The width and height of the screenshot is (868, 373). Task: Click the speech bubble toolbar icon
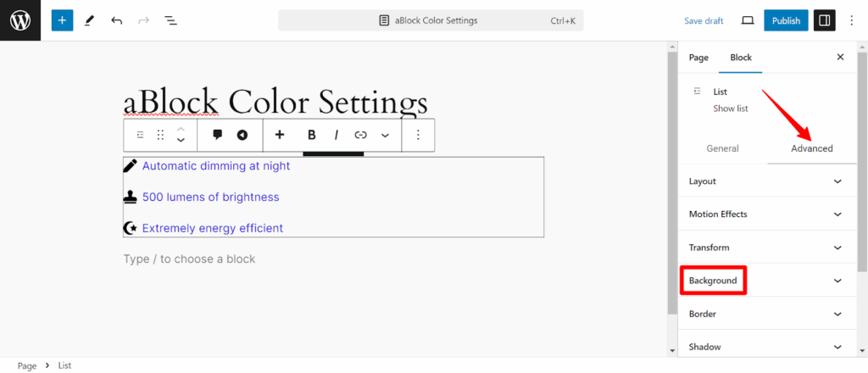[218, 135]
